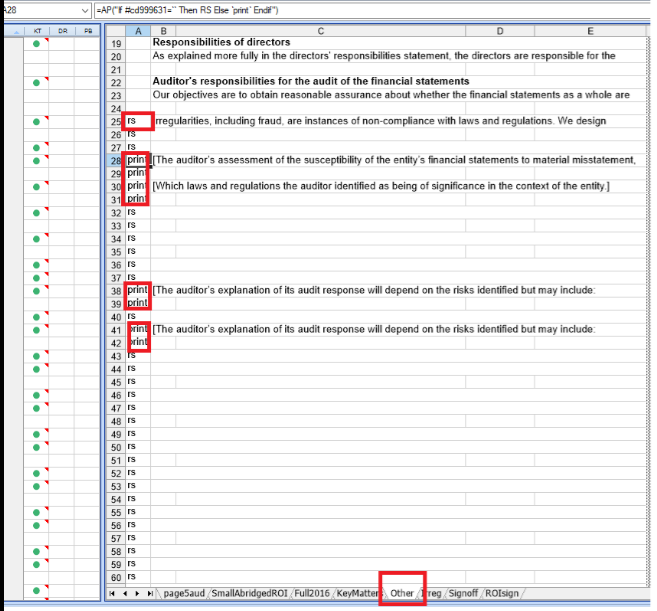Select row 28 header
The image size is (657, 611).
pos(116,161)
